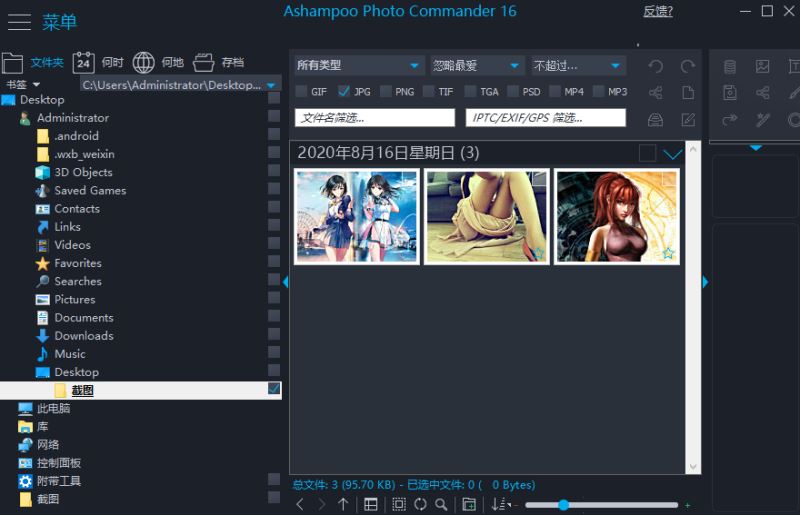Go back with the left arrow icon
The width and height of the screenshot is (800, 515).
coord(300,504)
